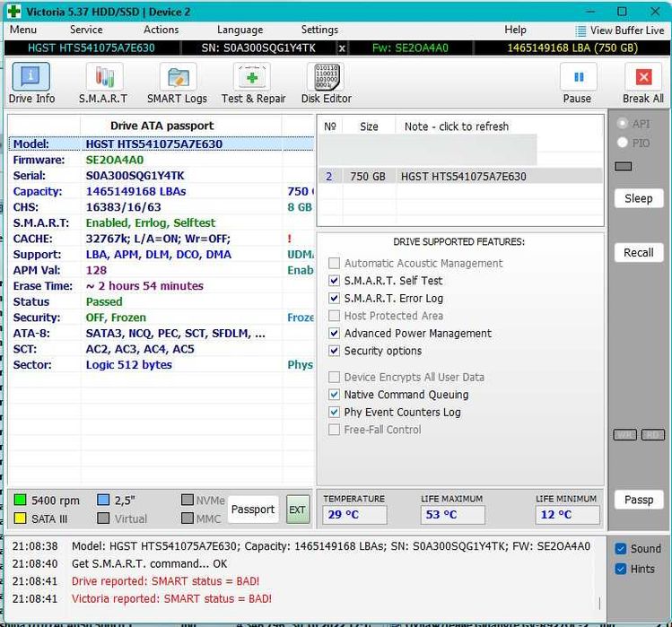Toggle Security options checkbox
The height and width of the screenshot is (627, 672).
(x=334, y=351)
